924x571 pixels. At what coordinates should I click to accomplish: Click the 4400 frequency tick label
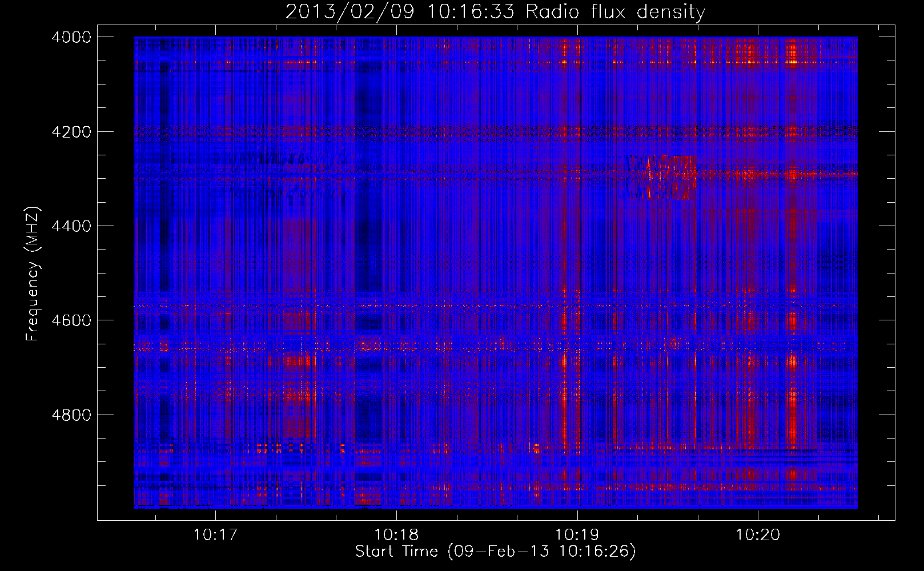(71, 226)
